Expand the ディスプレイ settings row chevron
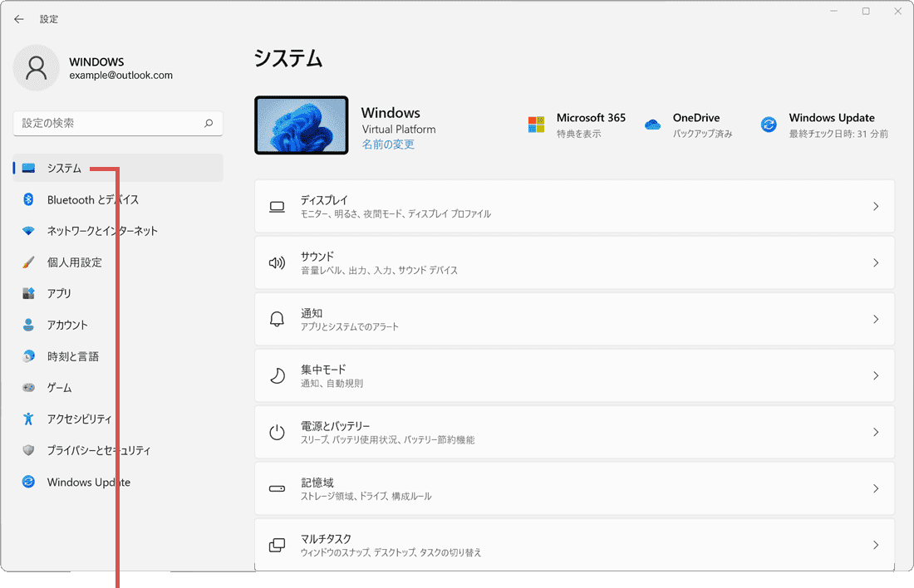The height and width of the screenshot is (588, 914). tap(875, 206)
